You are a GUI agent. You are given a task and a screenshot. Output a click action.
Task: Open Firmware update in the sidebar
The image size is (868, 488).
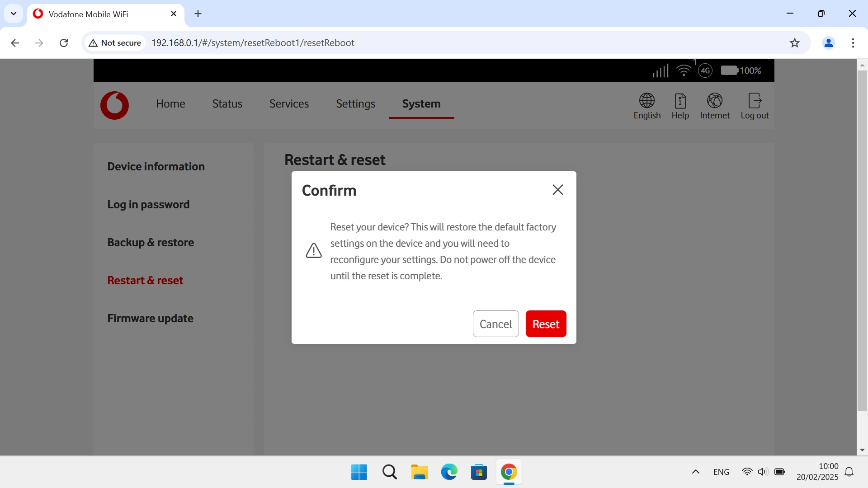(x=150, y=318)
